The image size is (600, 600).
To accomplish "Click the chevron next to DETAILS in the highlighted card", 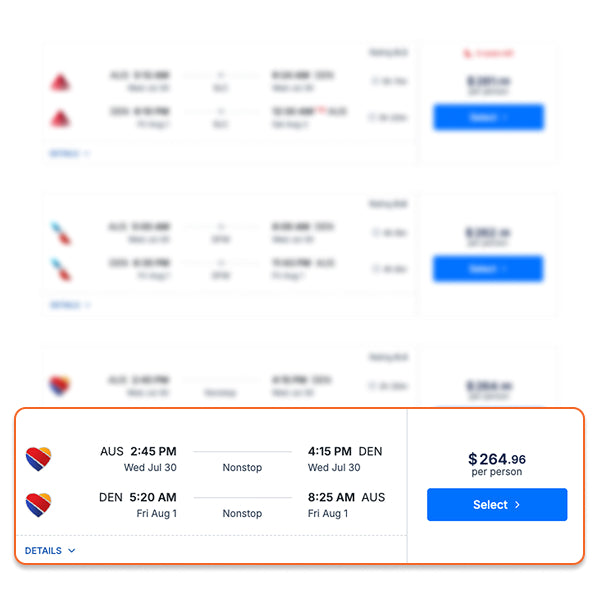I will coord(72,551).
